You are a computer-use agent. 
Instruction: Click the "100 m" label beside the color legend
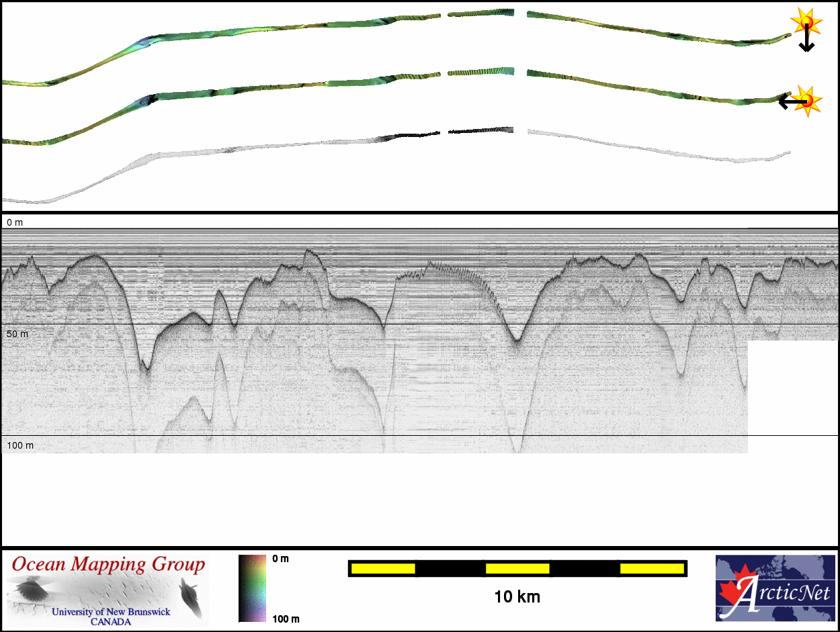[286, 619]
